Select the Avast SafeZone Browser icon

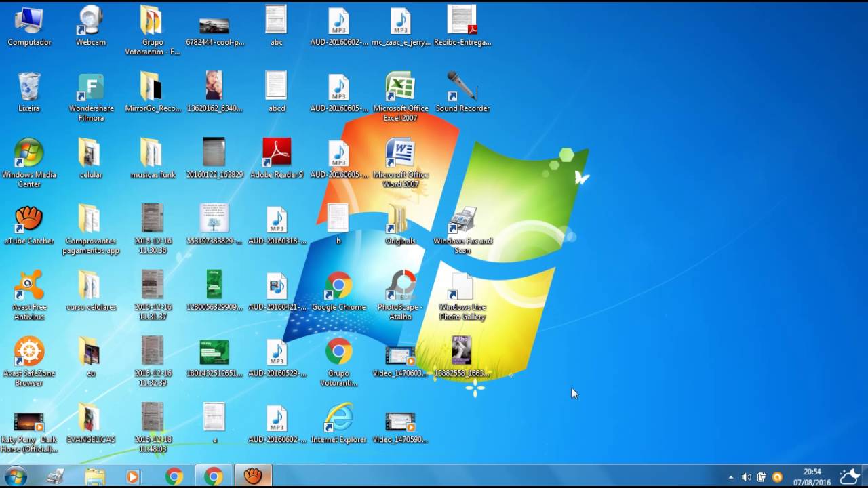pos(29,362)
